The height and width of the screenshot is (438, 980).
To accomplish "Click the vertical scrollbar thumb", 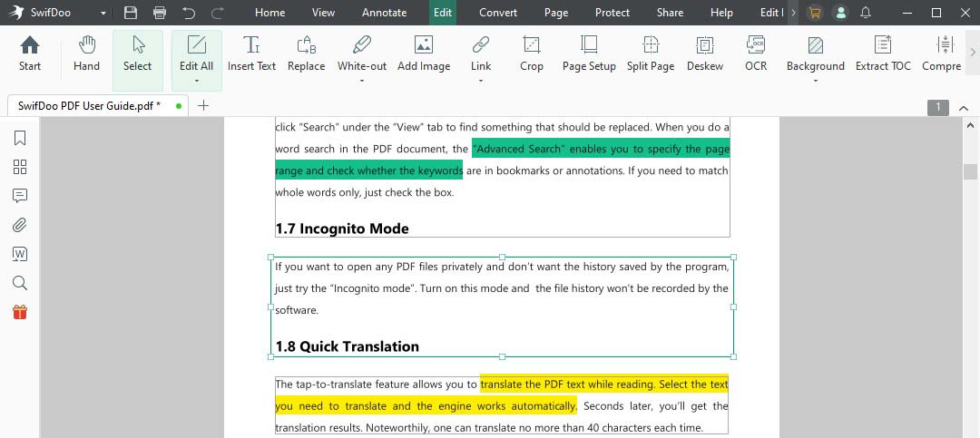I will click(x=970, y=171).
